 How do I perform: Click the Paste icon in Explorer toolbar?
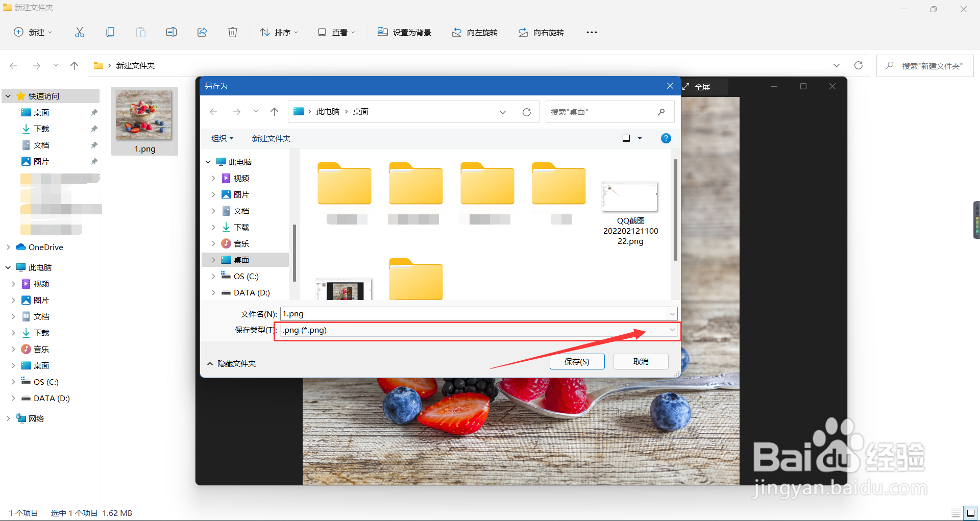(141, 32)
